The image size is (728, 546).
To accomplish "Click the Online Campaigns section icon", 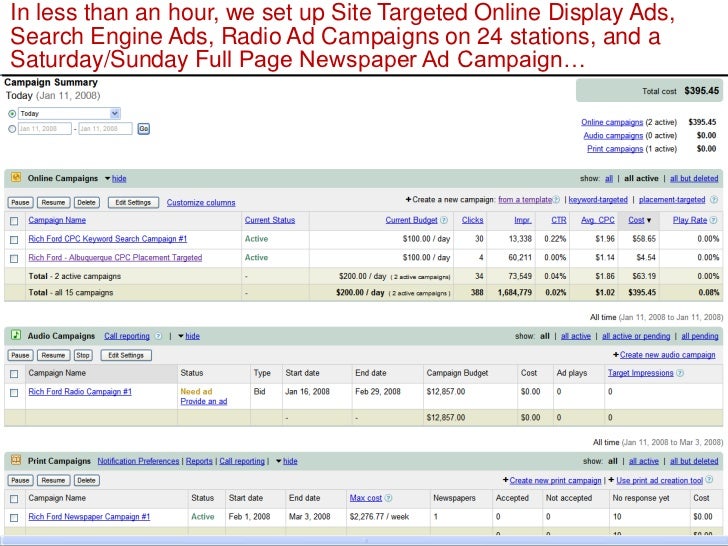I will tap(16, 177).
